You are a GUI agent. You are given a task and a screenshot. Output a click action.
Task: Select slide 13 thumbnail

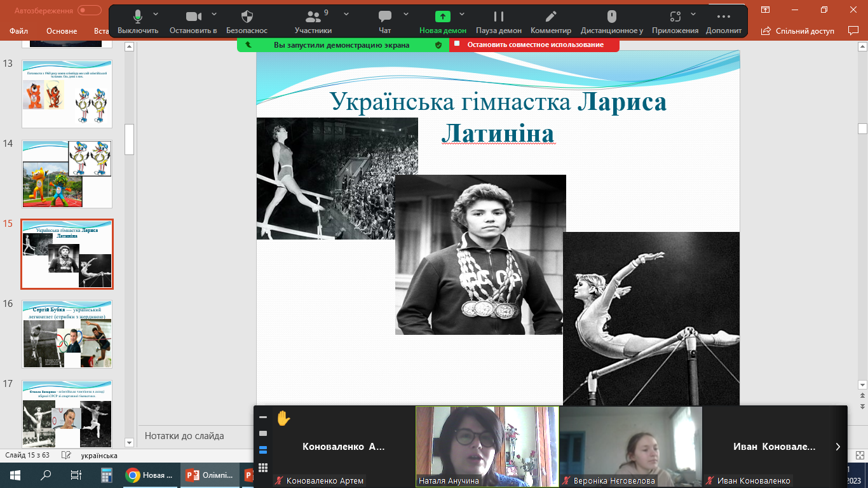click(67, 94)
